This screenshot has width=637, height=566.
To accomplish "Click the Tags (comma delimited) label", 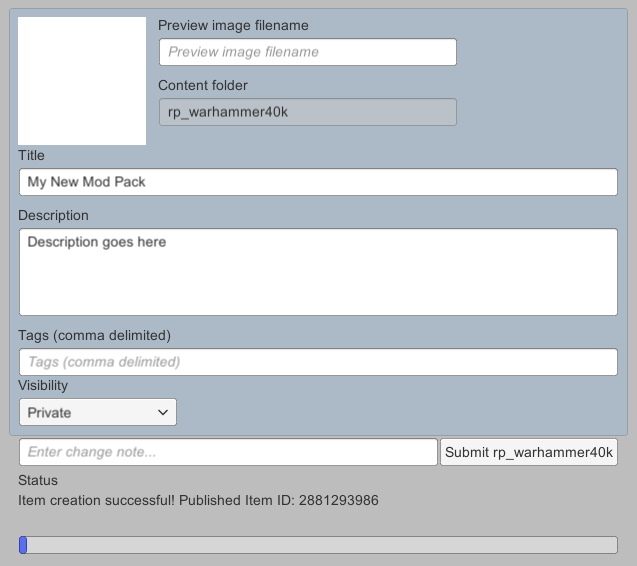I will pos(94,335).
